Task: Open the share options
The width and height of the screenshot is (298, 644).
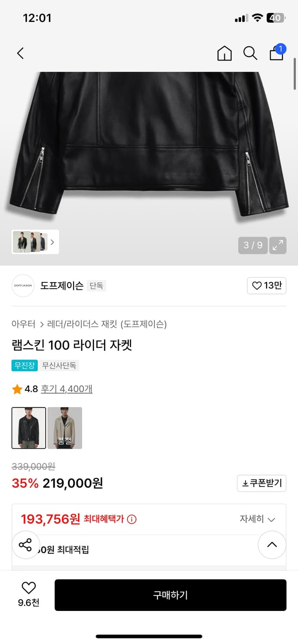Action: (26, 546)
